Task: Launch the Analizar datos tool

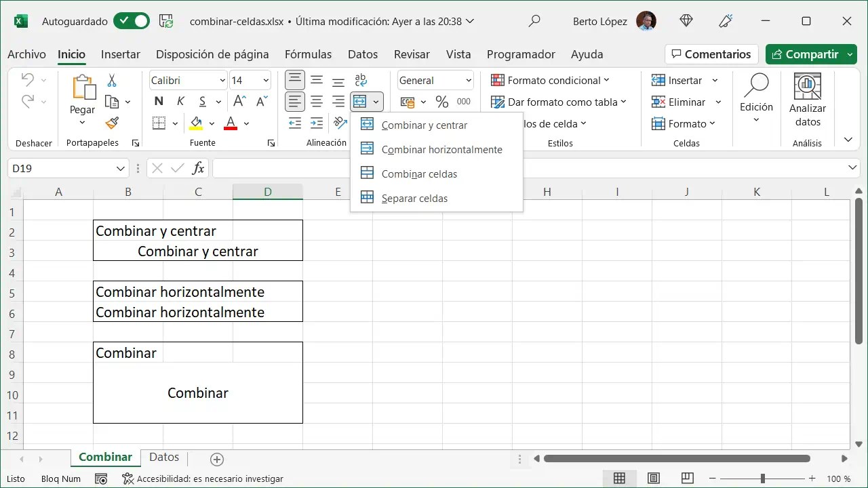Action: [807, 100]
